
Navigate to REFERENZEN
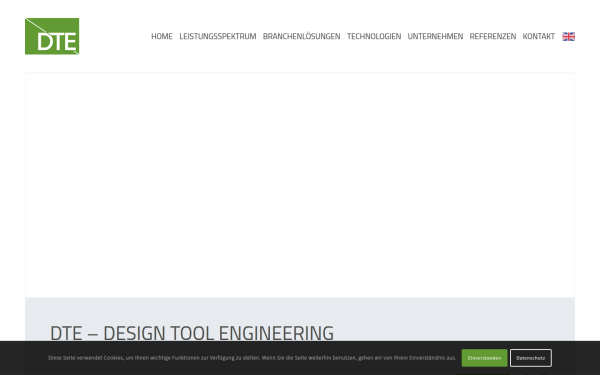[x=493, y=36]
